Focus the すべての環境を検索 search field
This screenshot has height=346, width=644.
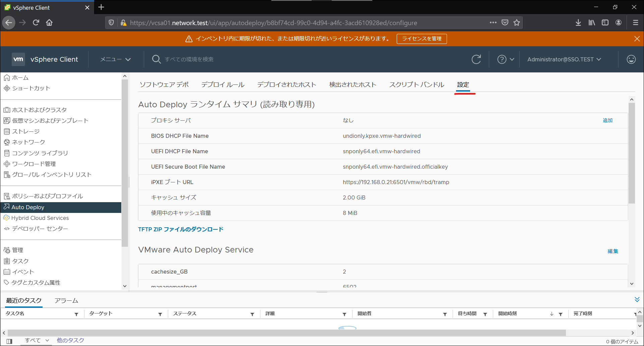tap(189, 59)
